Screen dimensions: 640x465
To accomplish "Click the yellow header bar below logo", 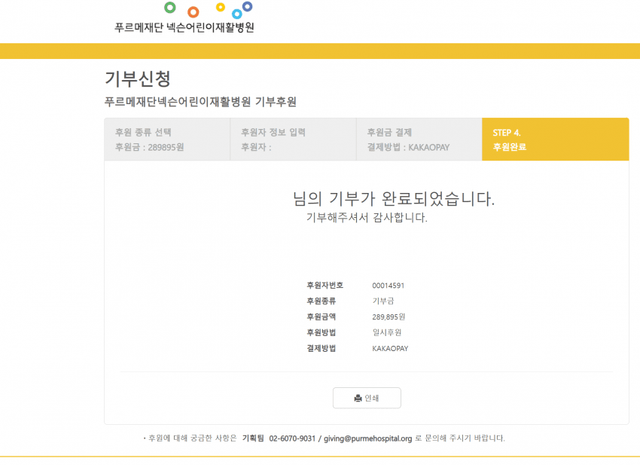I will pos(320,51).
